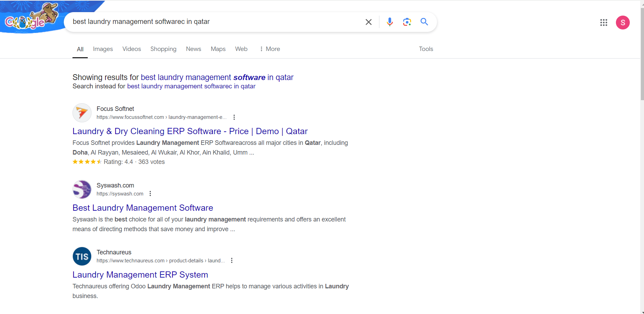Click the Focus Softnet site favicon
The image size is (644, 314).
(x=82, y=113)
